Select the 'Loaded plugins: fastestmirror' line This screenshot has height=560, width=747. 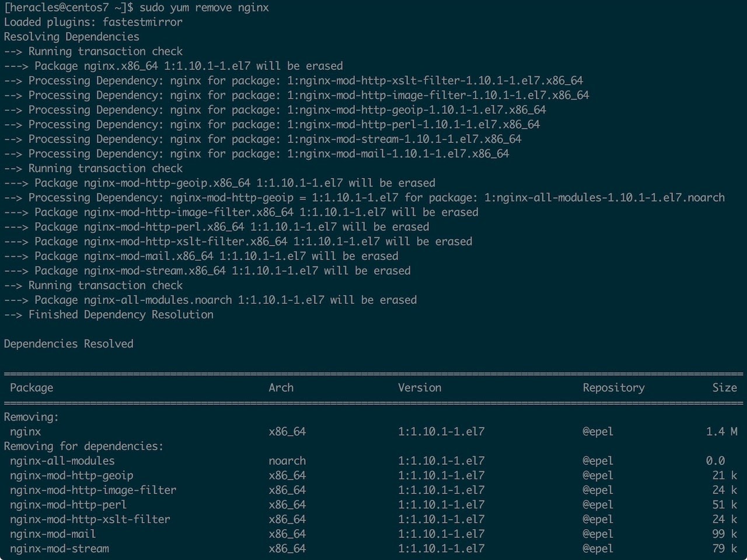93,22
